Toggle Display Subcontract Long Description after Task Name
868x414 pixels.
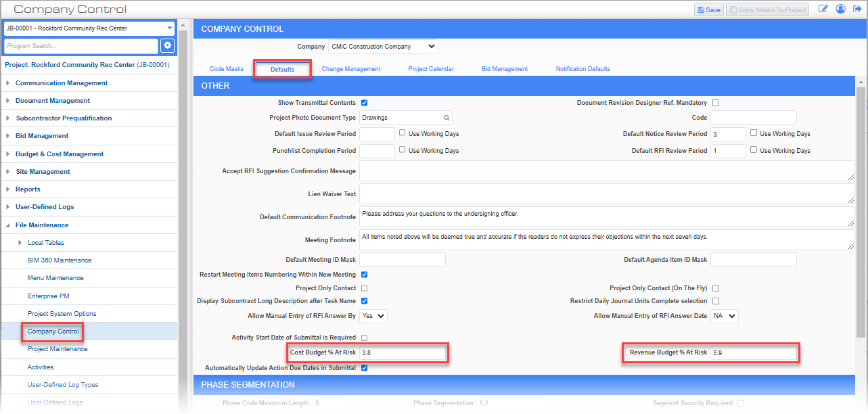364,301
